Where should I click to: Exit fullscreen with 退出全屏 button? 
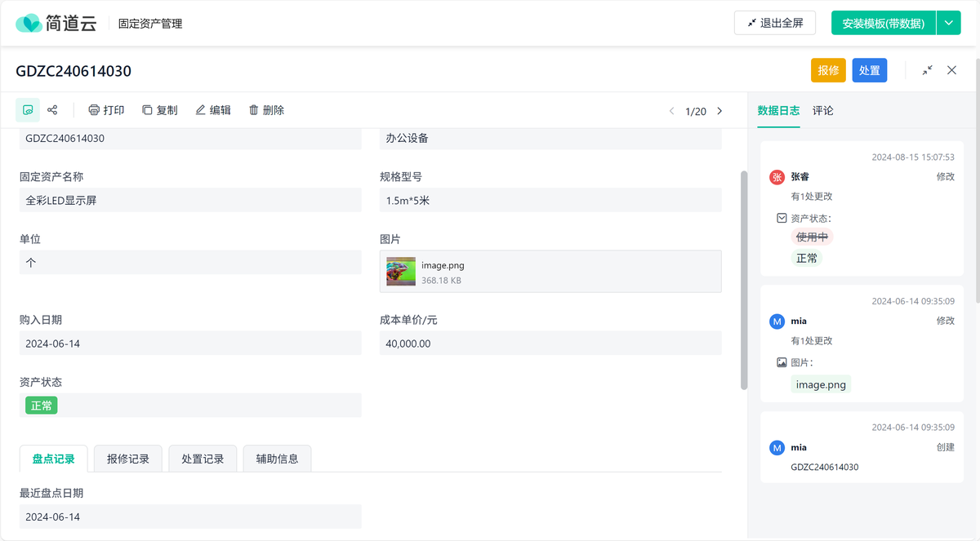tap(774, 22)
